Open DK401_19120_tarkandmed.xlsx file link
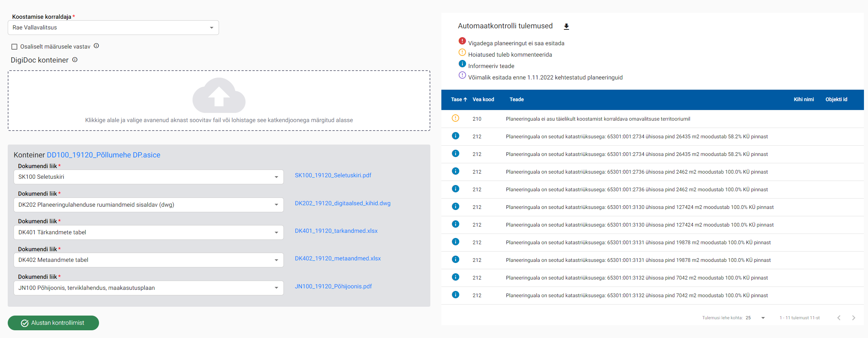The width and height of the screenshot is (868, 338). (336, 231)
